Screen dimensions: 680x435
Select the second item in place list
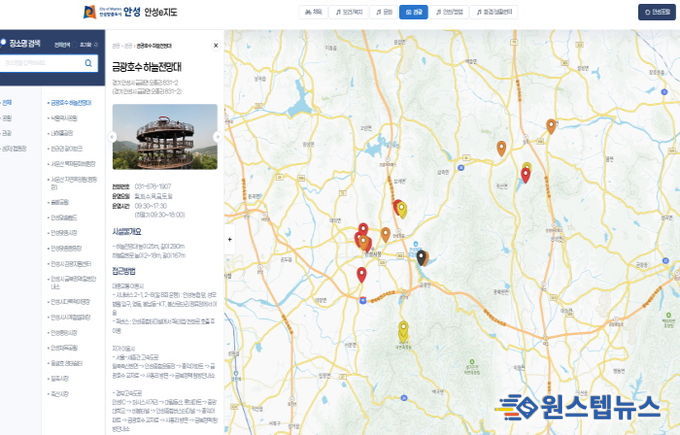coord(64,117)
